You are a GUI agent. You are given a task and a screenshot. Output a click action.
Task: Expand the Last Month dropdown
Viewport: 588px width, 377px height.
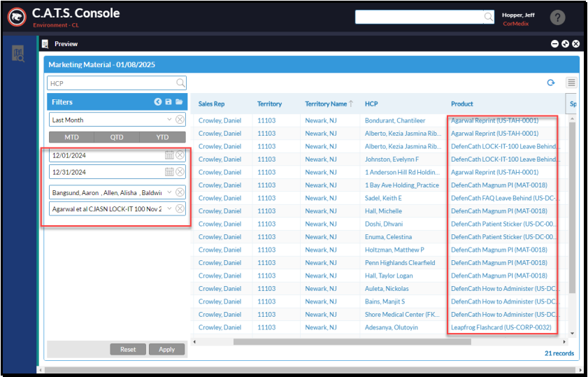pos(169,120)
